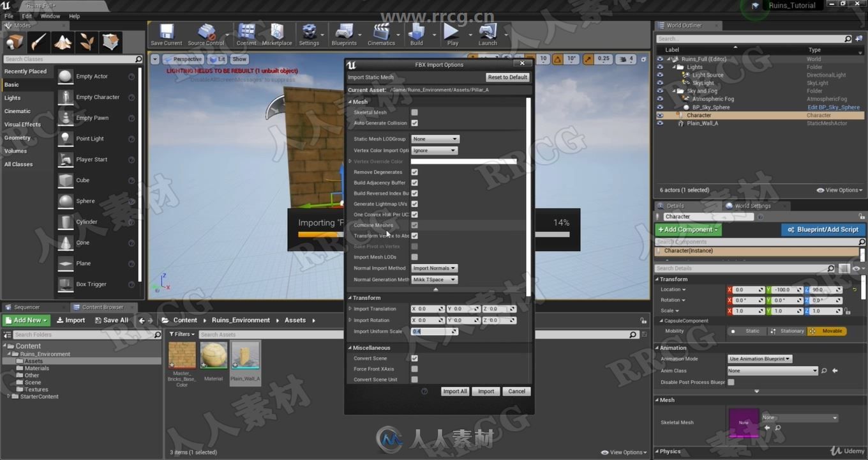
Task: Open Normal Generation Method dropdown
Action: 435,280
